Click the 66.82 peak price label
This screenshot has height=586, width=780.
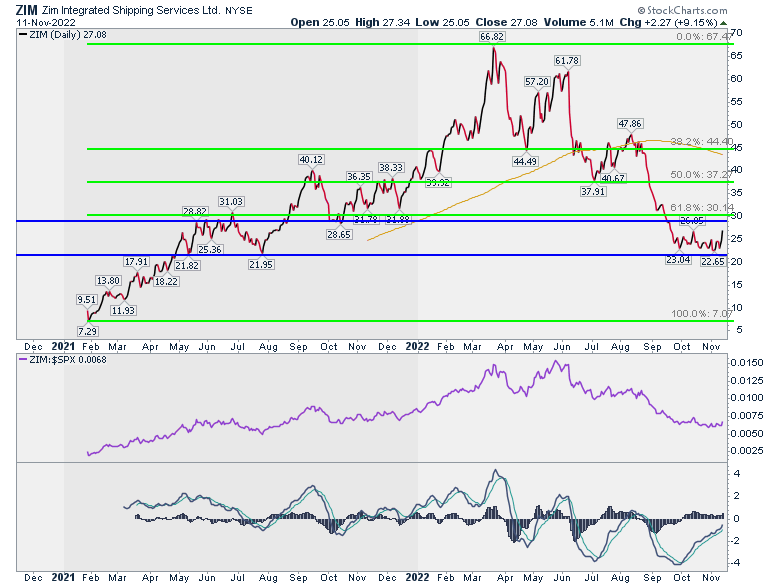(491, 37)
